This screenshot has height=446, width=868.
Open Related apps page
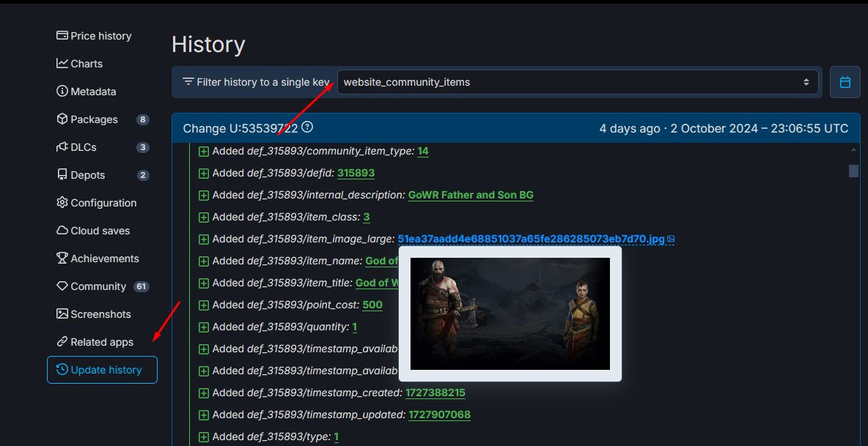[95, 342]
